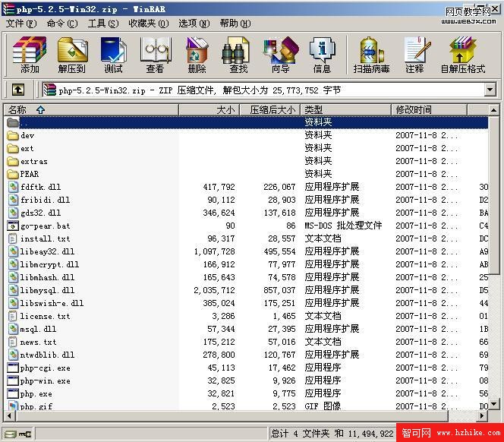Select the libmhash.dll file
This screenshot has width=504, height=442.
tap(47, 277)
